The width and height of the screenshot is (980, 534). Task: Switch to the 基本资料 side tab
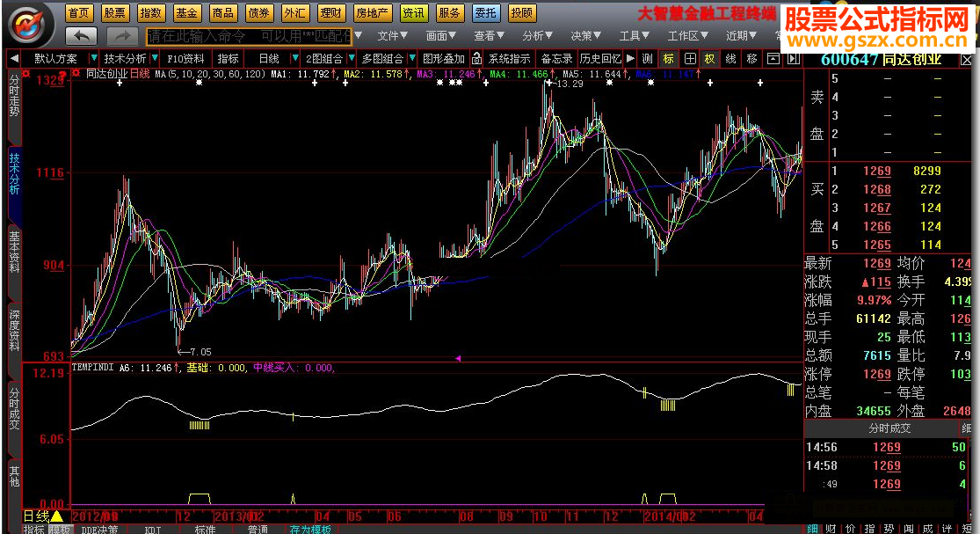pos(14,252)
